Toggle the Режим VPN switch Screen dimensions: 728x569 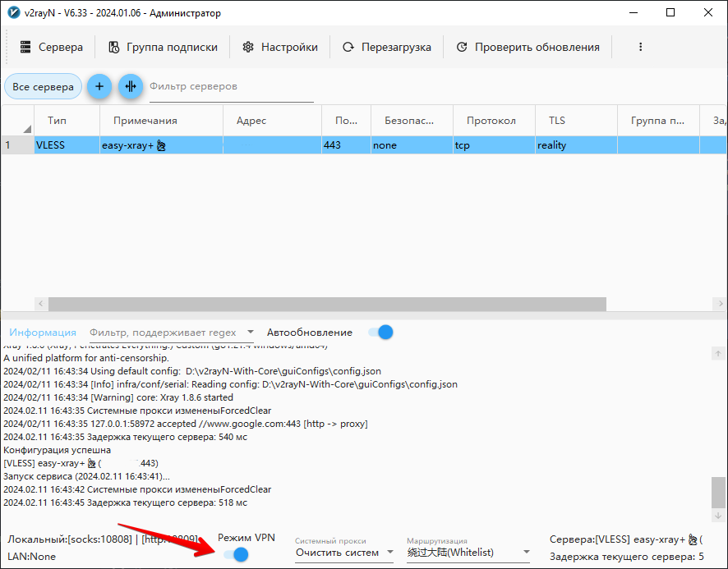(x=236, y=555)
